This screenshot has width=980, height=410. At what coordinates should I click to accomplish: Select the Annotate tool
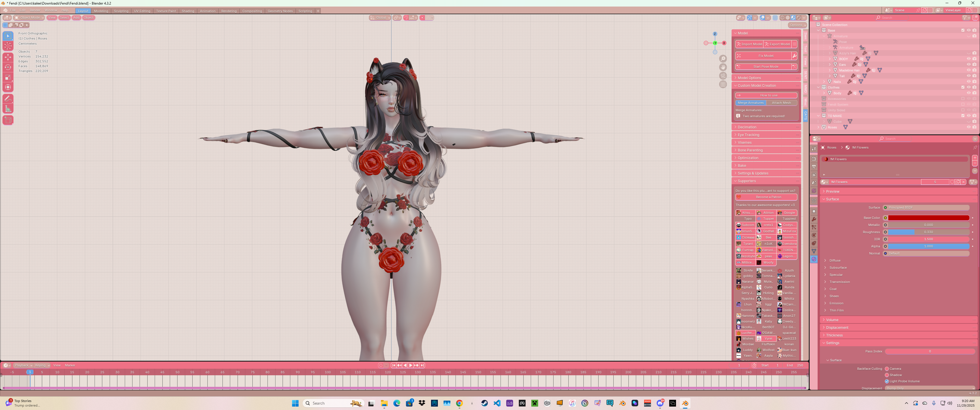tap(8, 99)
